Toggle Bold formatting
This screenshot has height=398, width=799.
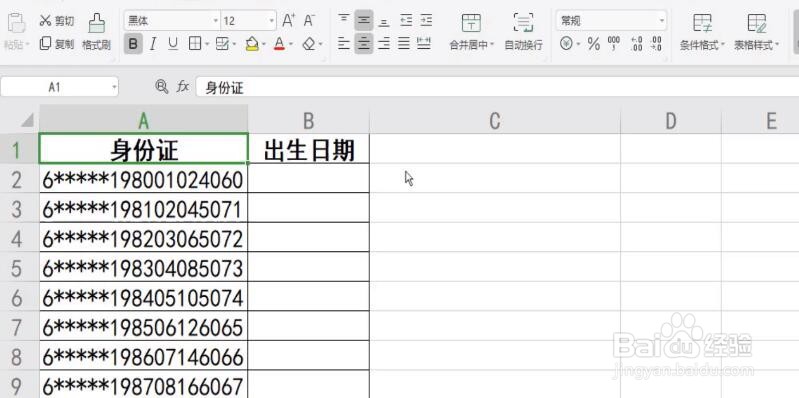[x=133, y=44]
